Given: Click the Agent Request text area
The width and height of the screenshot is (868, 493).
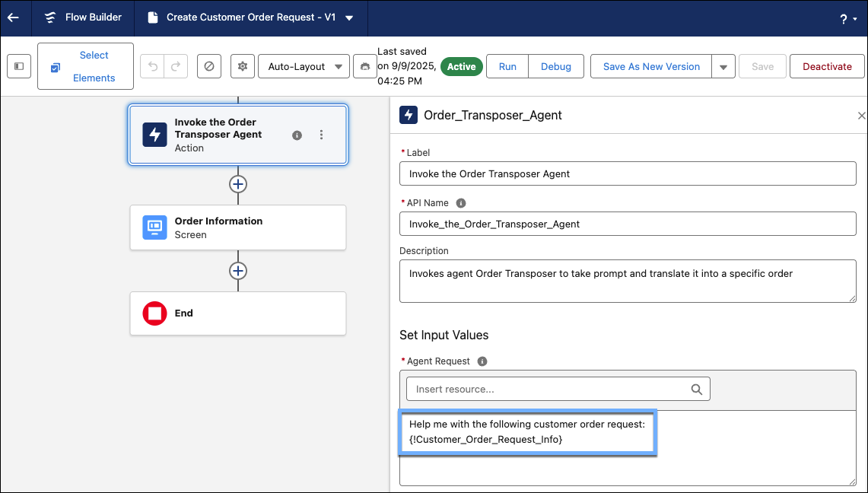Looking at the screenshot, I should (628, 448).
